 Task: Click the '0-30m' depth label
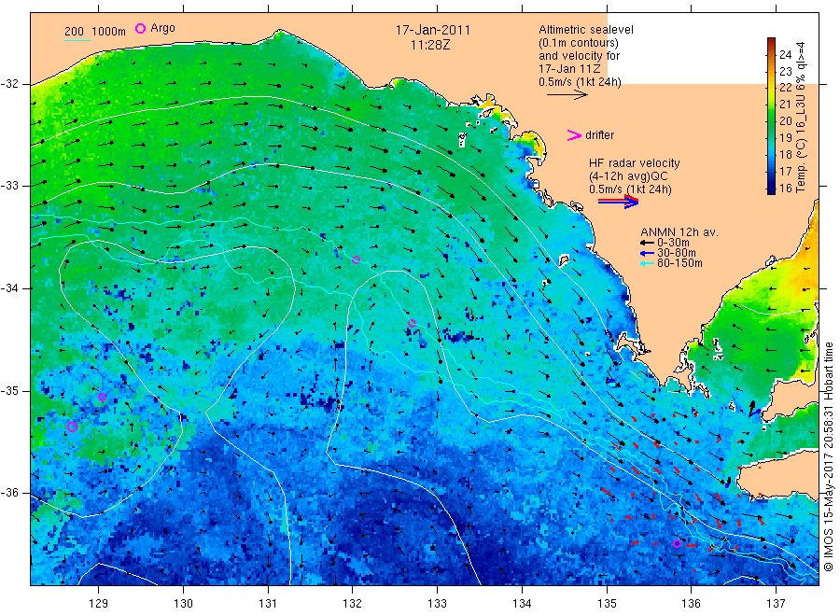tap(673, 243)
